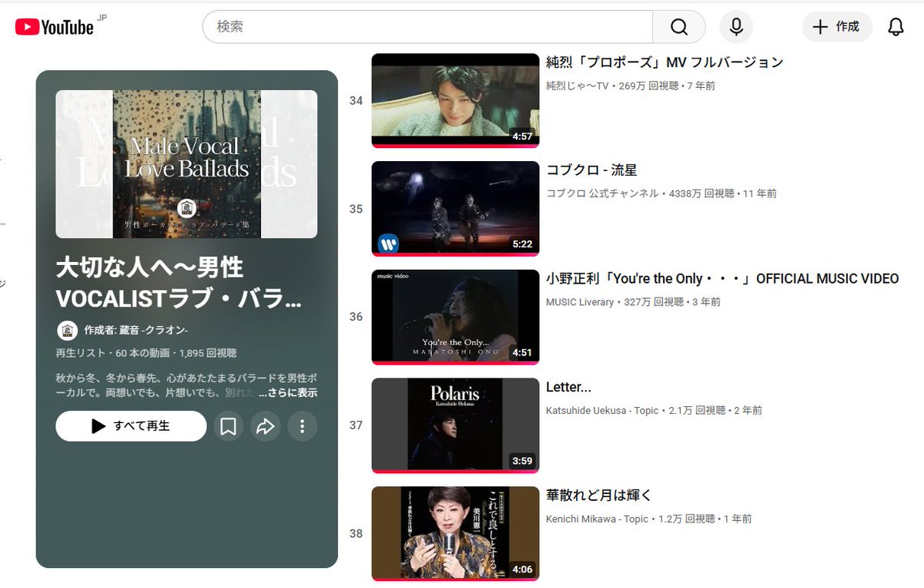
Task: Open channel 純烈じゃ〜TV
Action: (x=577, y=86)
